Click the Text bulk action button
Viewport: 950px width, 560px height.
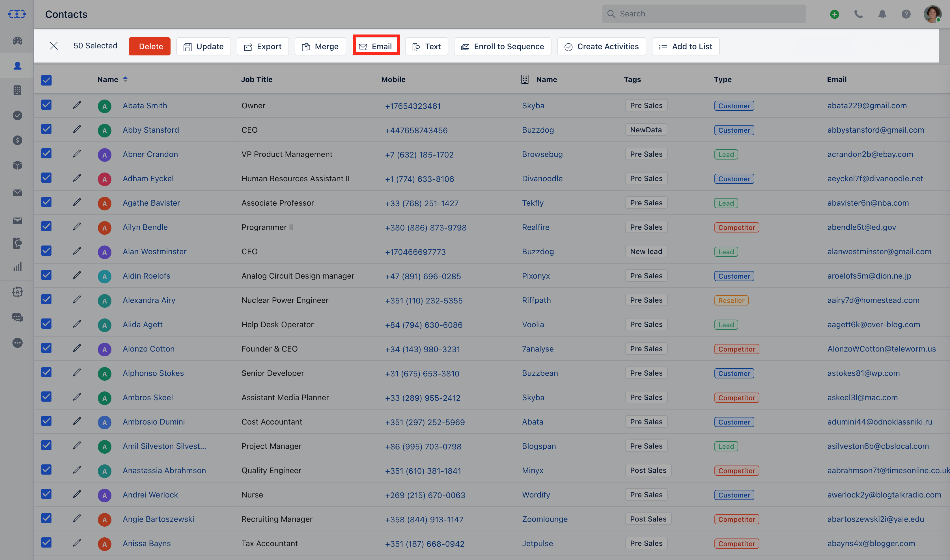pyautogui.click(x=426, y=46)
